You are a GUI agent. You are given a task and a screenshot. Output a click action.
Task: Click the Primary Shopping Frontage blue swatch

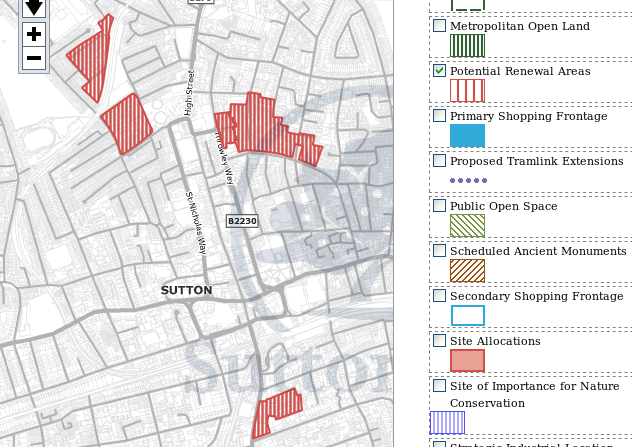pos(467,136)
